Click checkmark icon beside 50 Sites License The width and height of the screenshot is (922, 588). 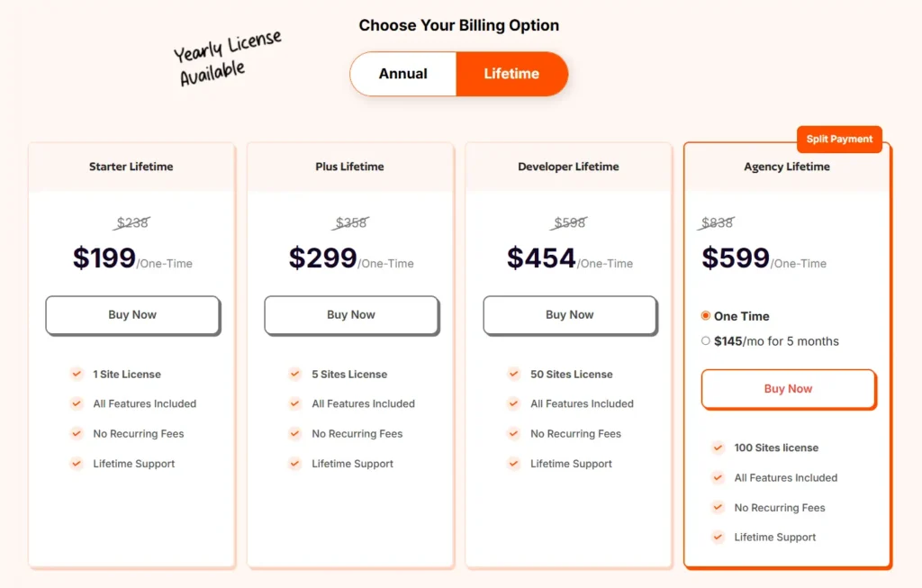click(514, 374)
